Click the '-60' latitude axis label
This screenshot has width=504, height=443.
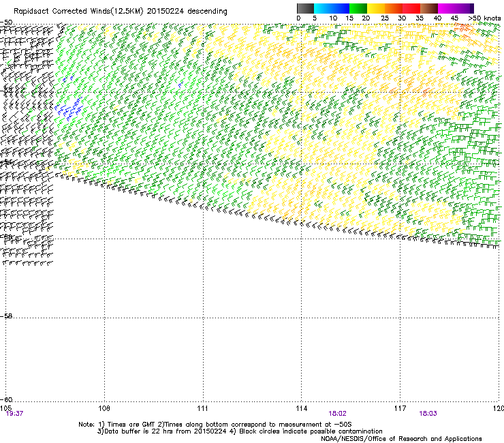pyautogui.click(x=6, y=400)
